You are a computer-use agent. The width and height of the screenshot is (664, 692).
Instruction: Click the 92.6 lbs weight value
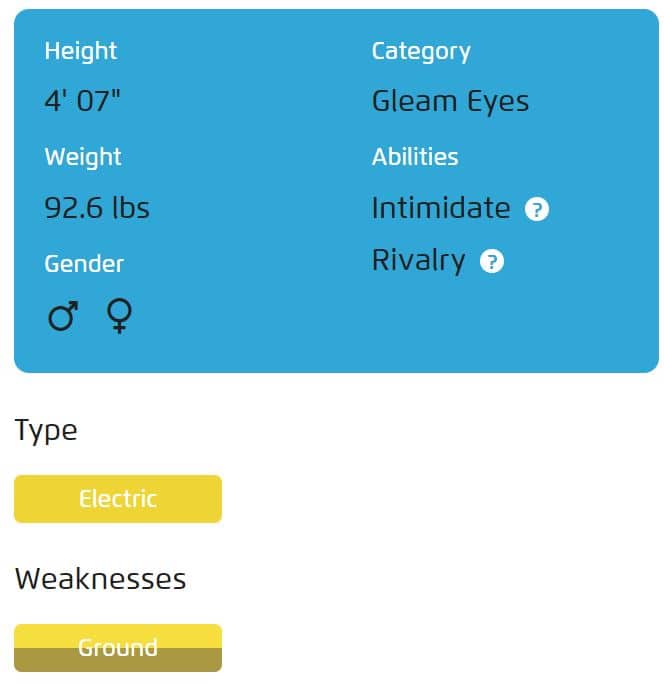97,208
